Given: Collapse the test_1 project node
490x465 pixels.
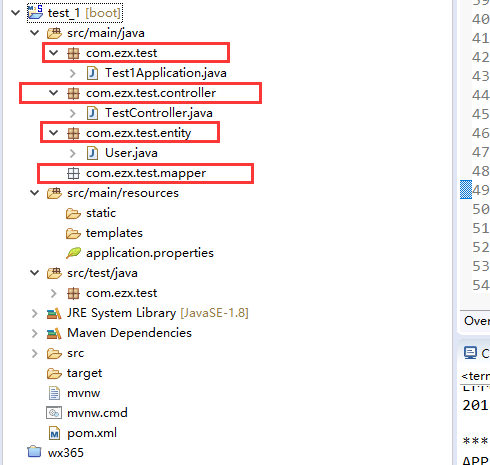Looking at the screenshot, I should [15, 13].
